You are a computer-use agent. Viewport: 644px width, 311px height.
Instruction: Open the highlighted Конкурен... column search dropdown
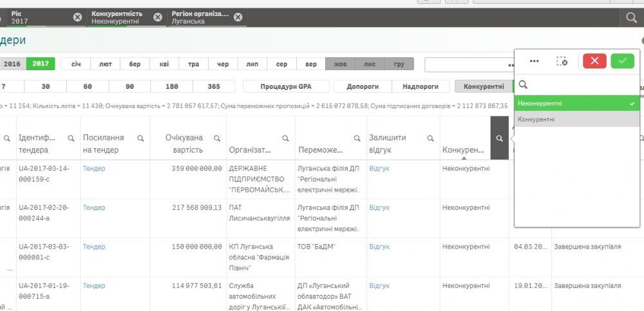499,138
